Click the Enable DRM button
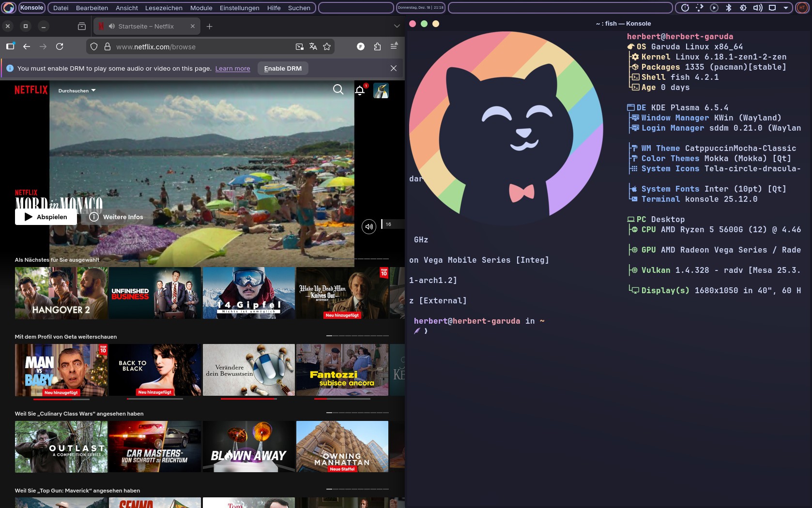Screen dimensions: 812x508 point(283,68)
